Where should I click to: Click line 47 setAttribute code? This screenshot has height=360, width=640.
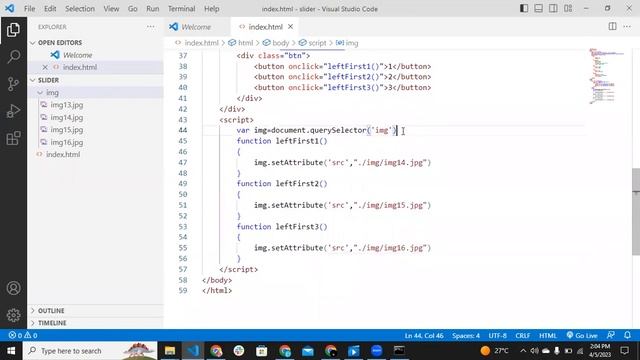[x=342, y=162]
